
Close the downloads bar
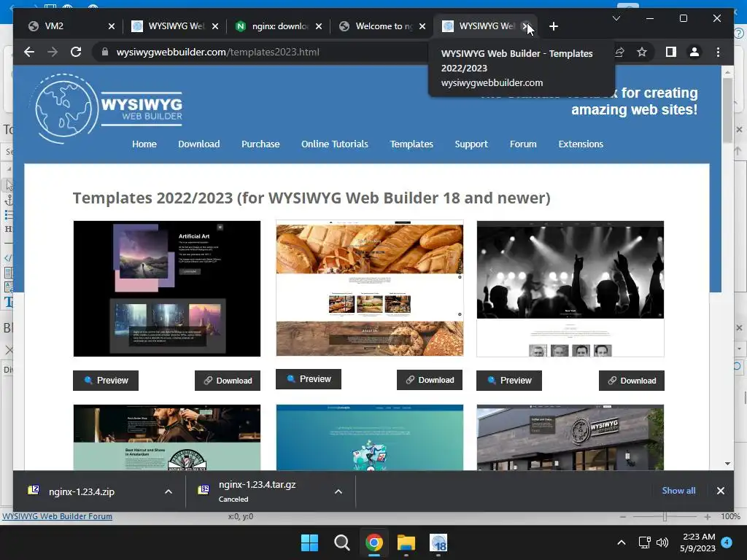click(720, 491)
